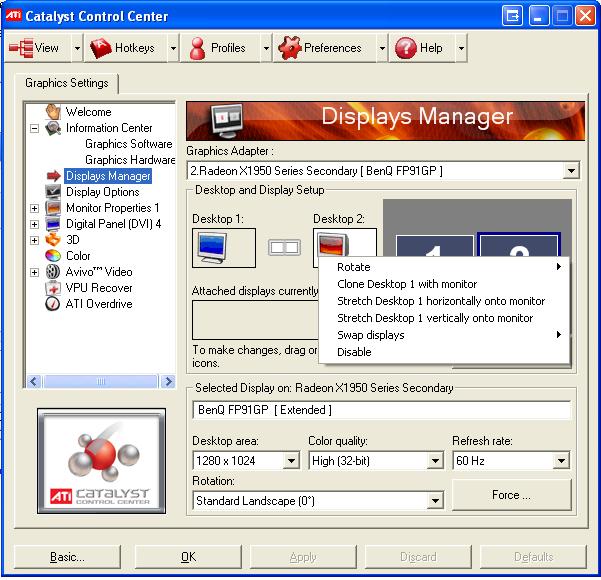The image size is (601, 580).
Task: Select the Desktop 2 monitor icon
Action: (x=333, y=243)
